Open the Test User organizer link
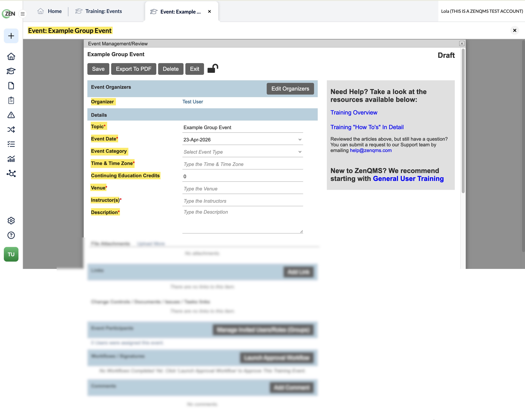This screenshot has height=420, width=525. coord(192,102)
